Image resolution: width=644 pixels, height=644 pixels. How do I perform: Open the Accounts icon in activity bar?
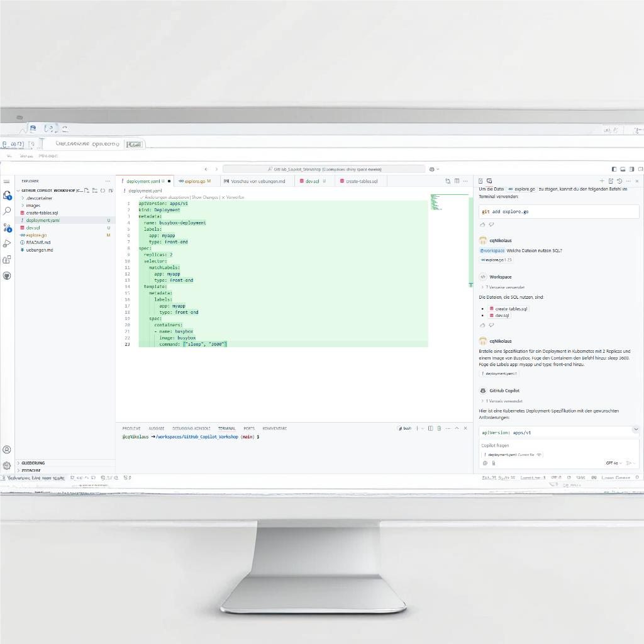[7, 449]
